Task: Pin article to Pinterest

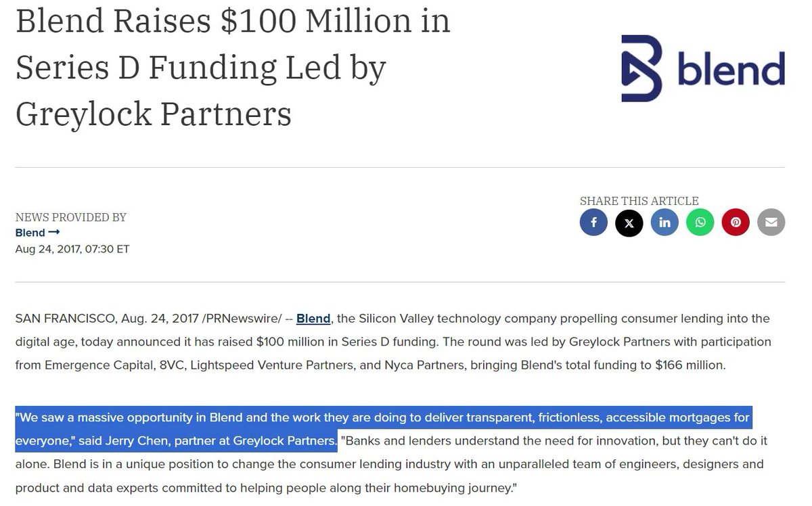Action: coord(736,223)
